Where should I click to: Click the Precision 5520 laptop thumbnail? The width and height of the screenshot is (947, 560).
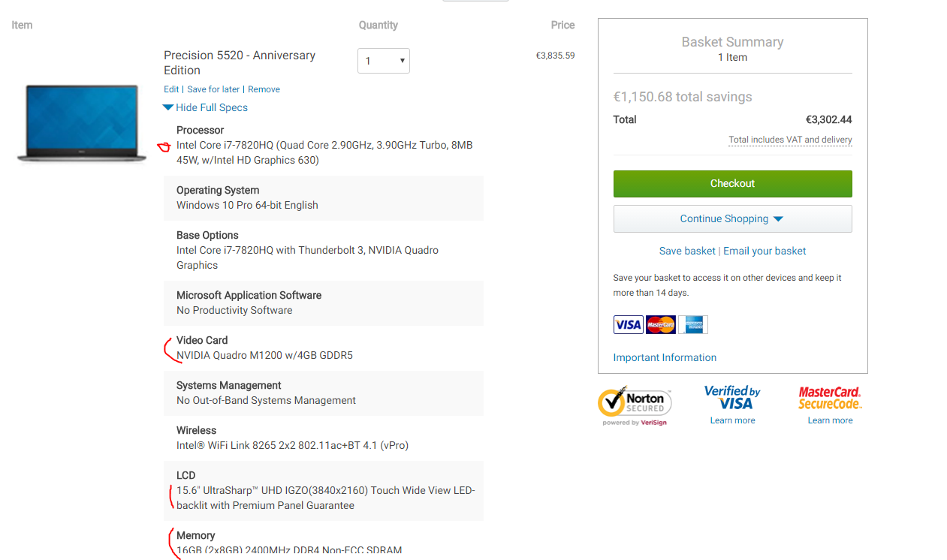[x=82, y=123]
